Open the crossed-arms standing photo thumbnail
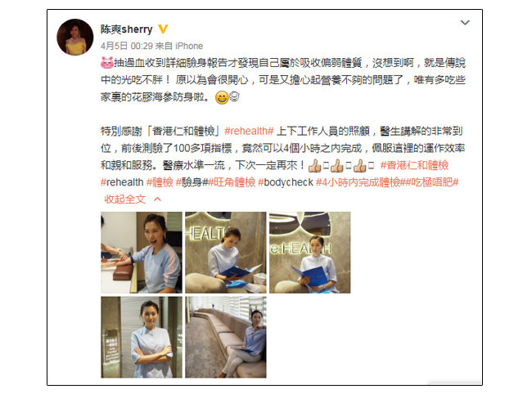 point(142,337)
